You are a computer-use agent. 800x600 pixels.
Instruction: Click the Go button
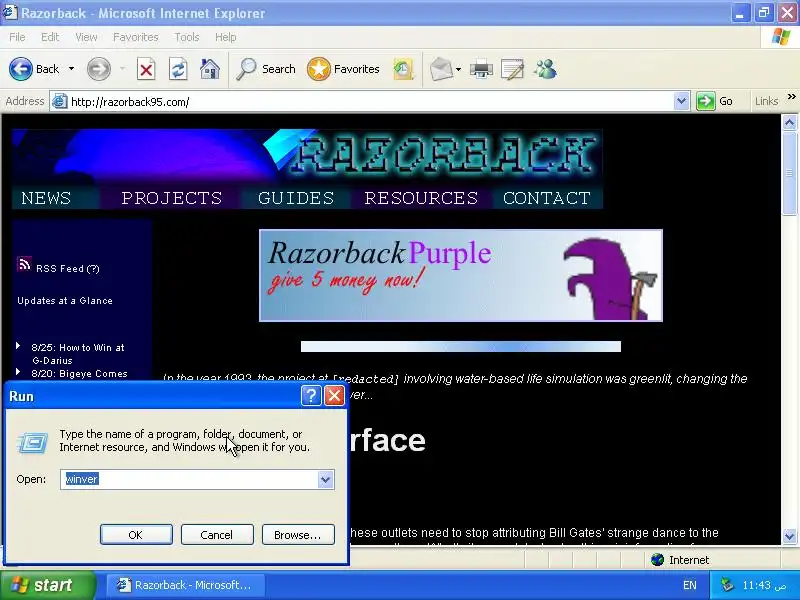pos(716,101)
